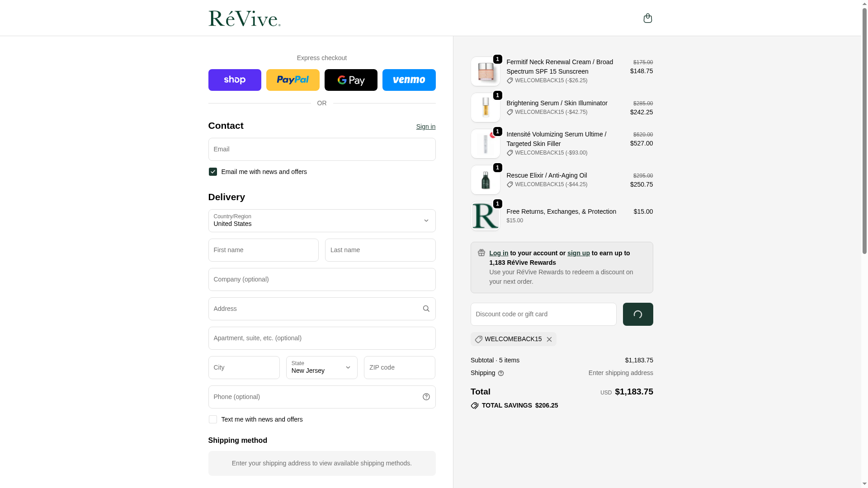Click the sign up rewards link
Image resolution: width=868 pixels, height=488 pixels.
578,253
